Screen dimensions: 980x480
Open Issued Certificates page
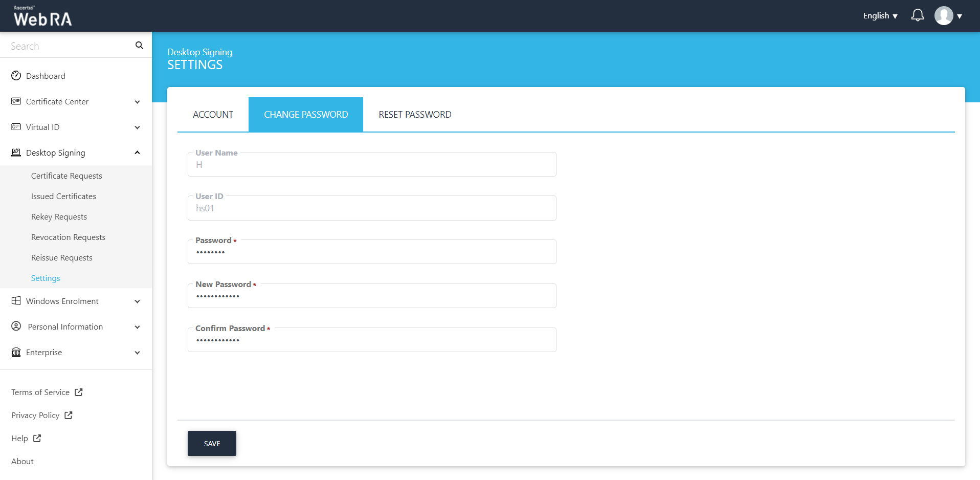coord(63,197)
